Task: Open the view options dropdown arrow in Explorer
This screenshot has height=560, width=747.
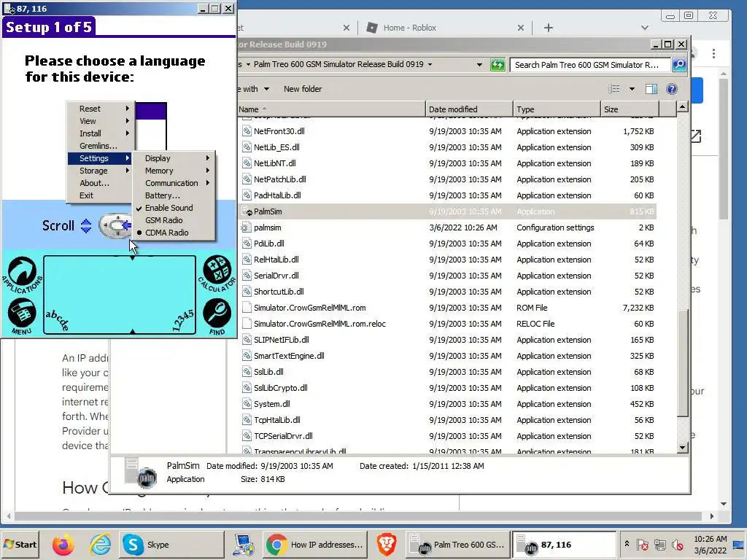Action: pos(632,89)
